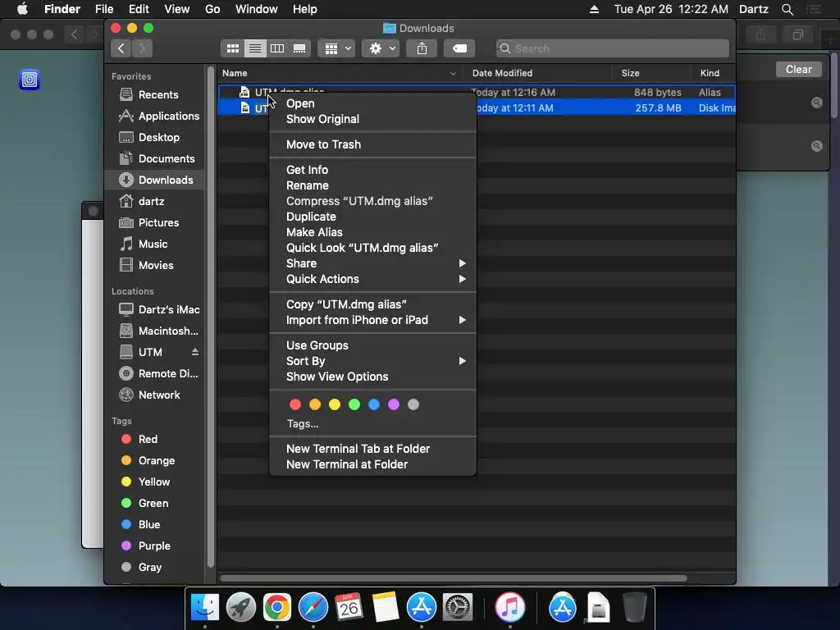Open Safari from the Dock
The height and width of the screenshot is (630, 840).
pos(313,608)
